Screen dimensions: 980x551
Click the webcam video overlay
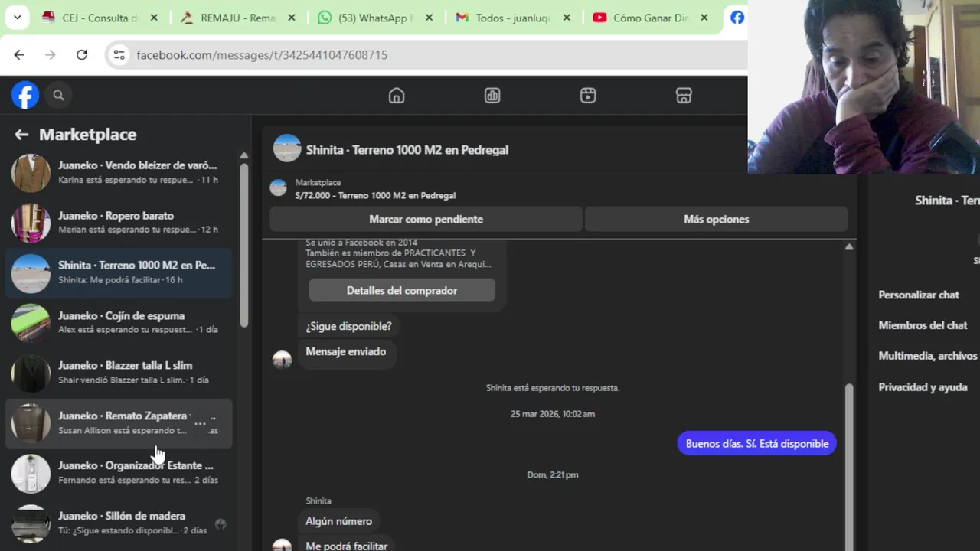coord(864,86)
